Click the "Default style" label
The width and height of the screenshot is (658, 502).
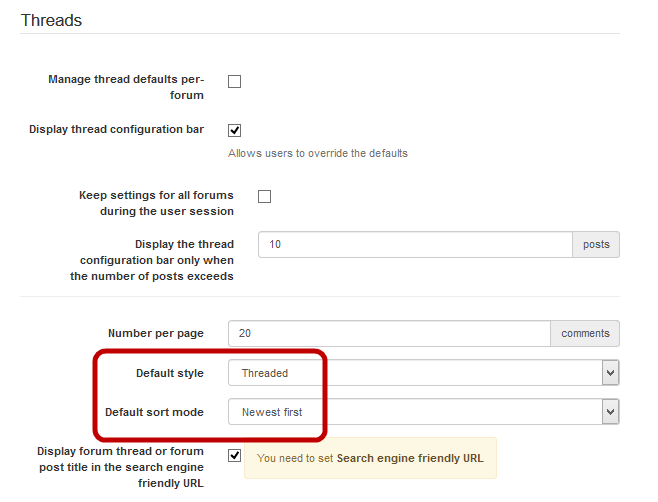click(x=169, y=373)
